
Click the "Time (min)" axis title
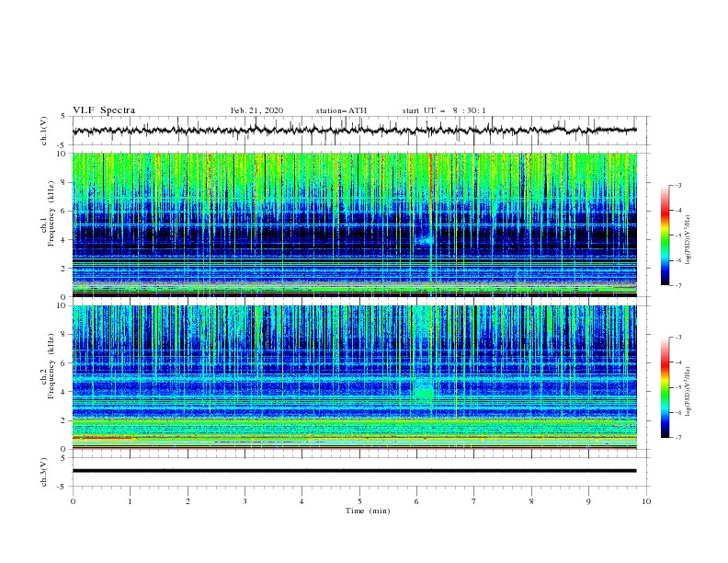tap(368, 511)
